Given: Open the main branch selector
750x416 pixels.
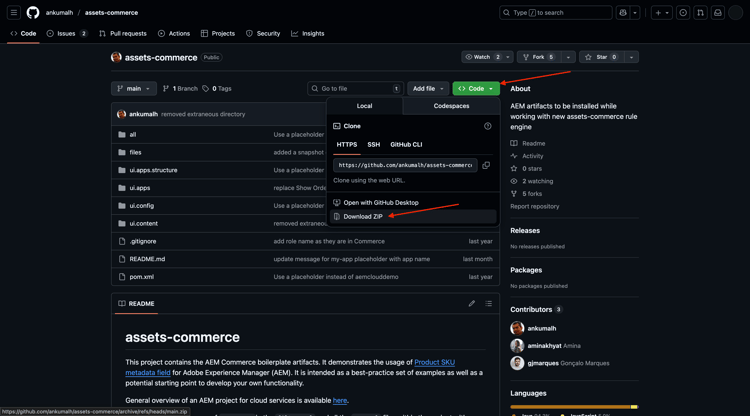Looking at the screenshot, I should click(134, 88).
